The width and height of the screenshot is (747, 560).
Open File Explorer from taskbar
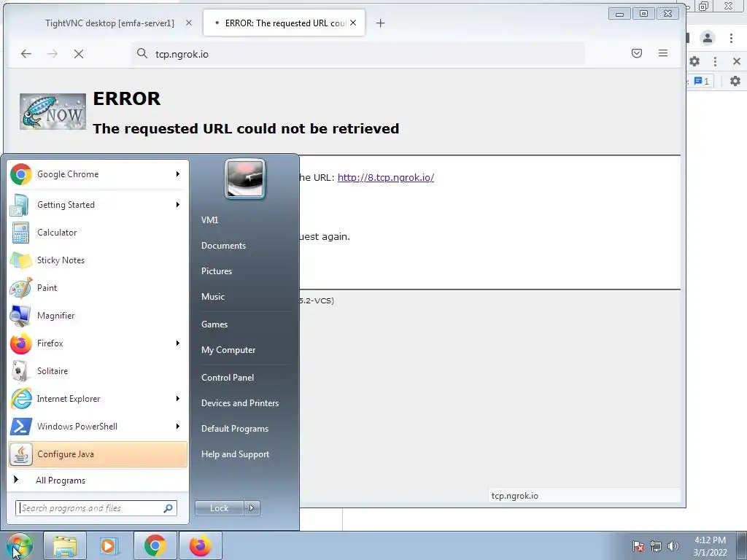point(65,545)
